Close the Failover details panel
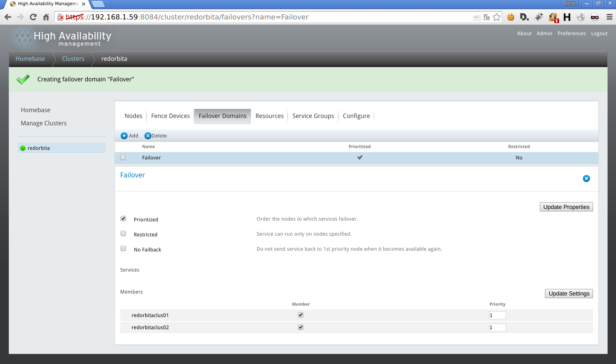The width and height of the screenshot is (616, 364). pyautogui.click(x=586, y=179)
